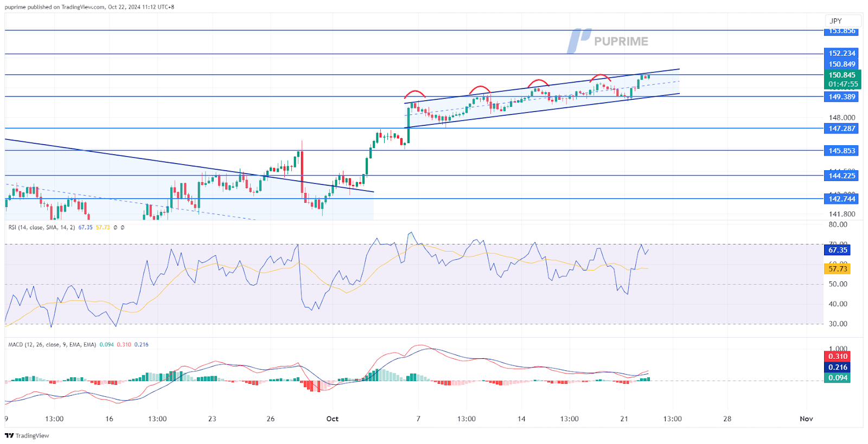Click date 28 on the time axis
The width and height of the screenshot is (868, 444).
coord(727,419)
